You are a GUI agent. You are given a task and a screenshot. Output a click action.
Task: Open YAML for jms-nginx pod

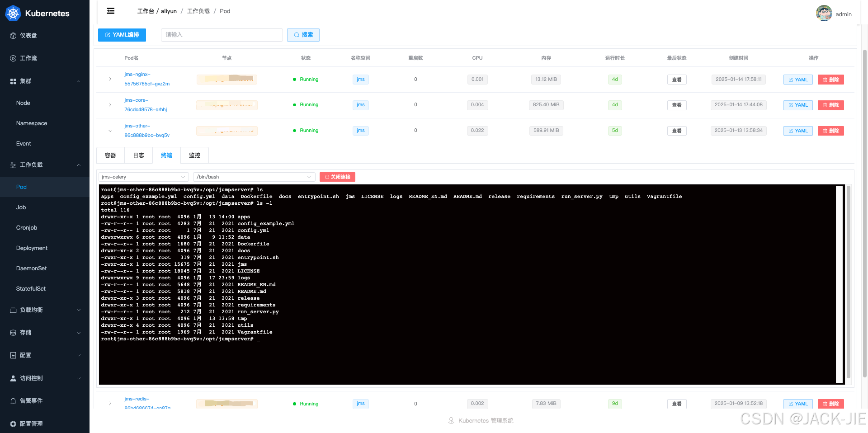click(x=798, y=80)
